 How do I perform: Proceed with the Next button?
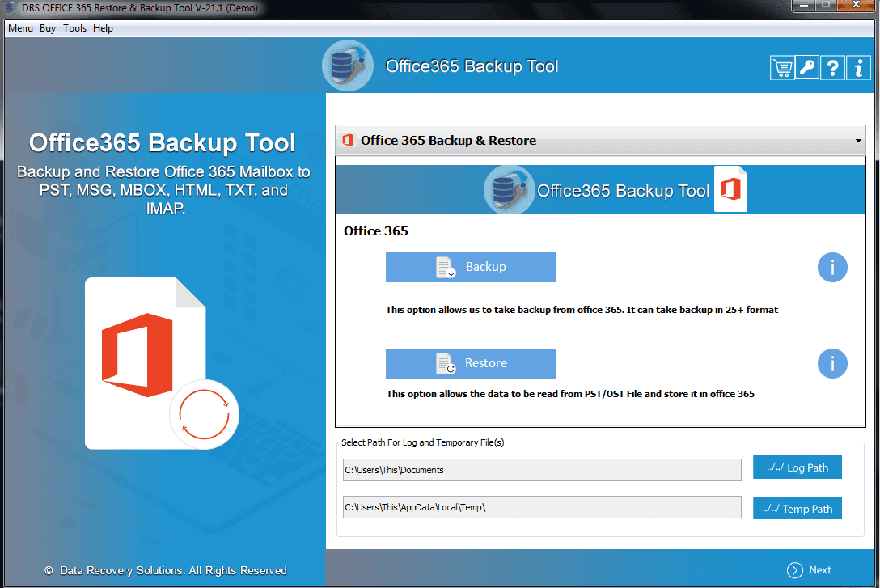[x=810, y=570]
